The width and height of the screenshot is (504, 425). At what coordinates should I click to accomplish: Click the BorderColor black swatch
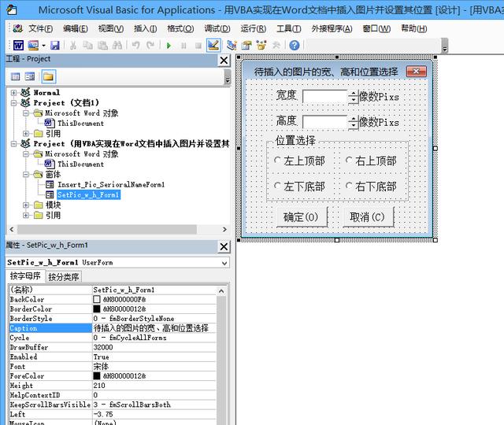pos(96,309)
